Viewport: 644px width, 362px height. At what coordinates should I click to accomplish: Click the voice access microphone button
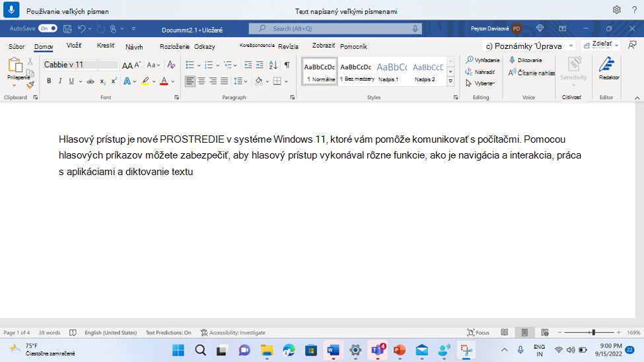pos(11,10)
